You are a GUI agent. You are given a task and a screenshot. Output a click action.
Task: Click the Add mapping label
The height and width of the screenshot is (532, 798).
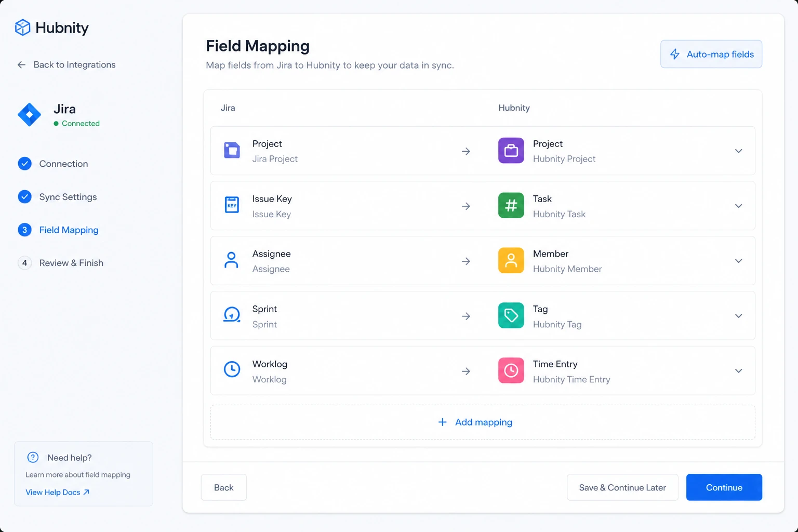click(484, 422)
